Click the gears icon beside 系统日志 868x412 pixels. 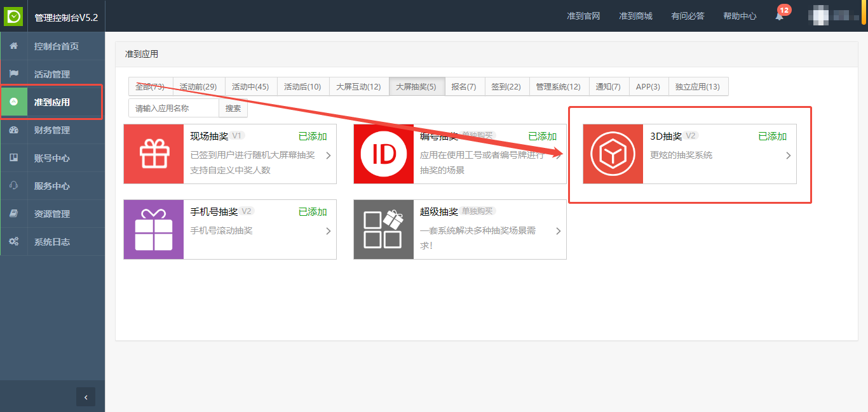[14, 242]
